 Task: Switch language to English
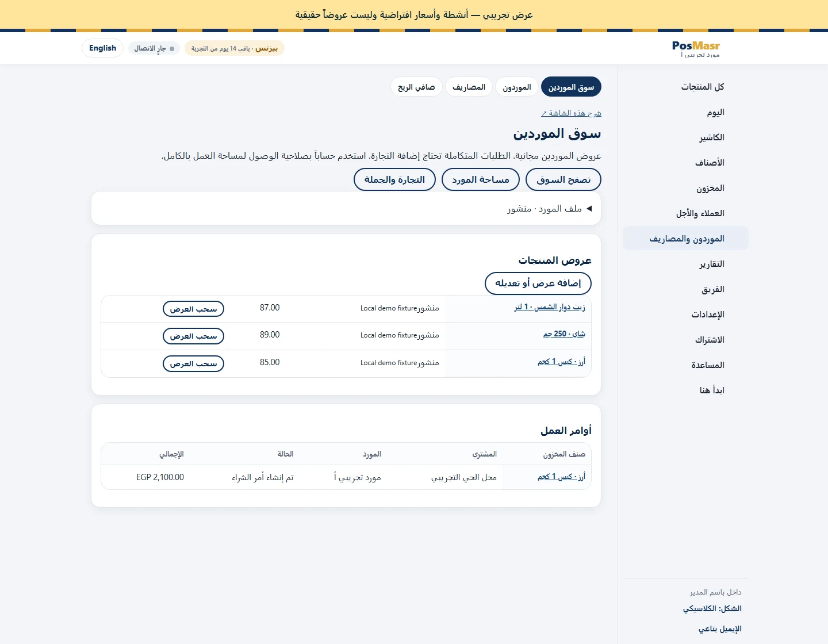[x=102, y=48]
